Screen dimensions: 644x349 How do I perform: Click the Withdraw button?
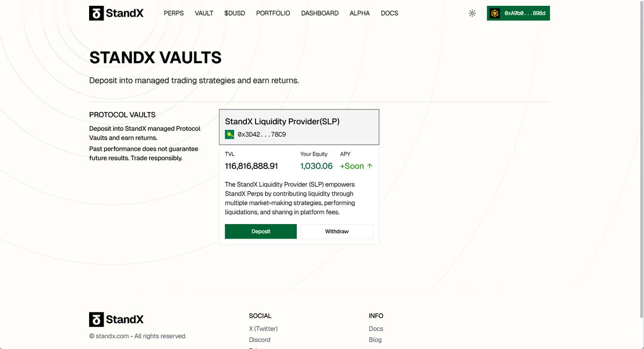click(337, 232)
